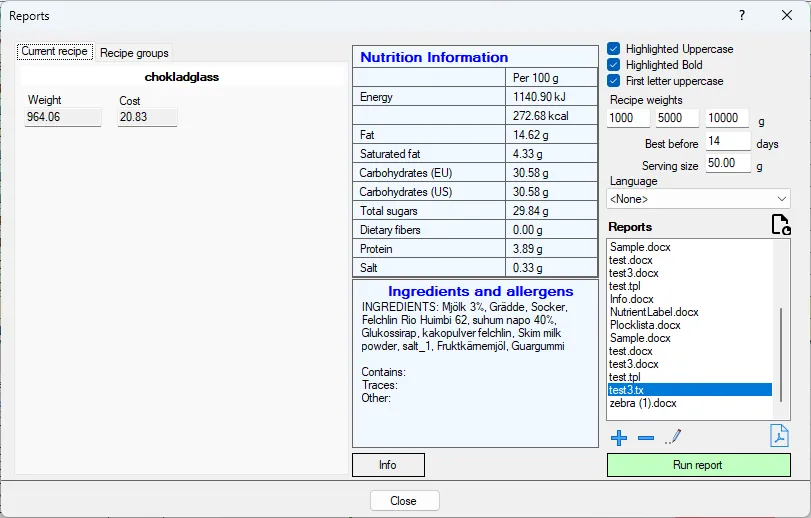Click the Dietary fibers row label
This screenshot has height=518, width=811.
[390, 230]
